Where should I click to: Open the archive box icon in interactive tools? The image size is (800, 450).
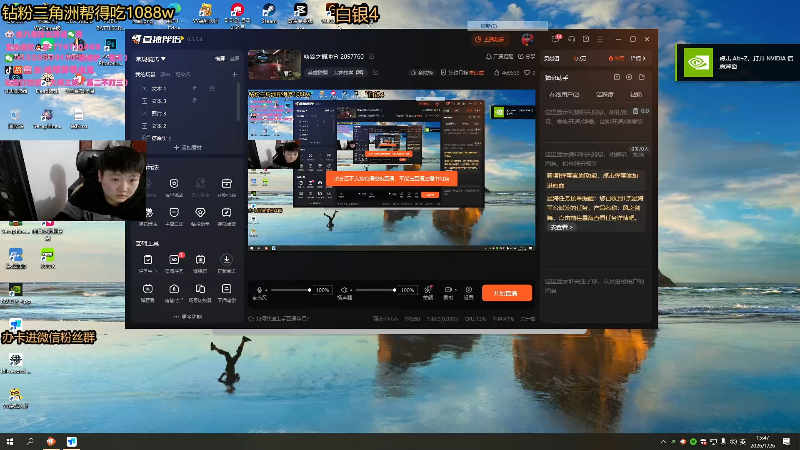pyautogui.click(x=226, y=184)
